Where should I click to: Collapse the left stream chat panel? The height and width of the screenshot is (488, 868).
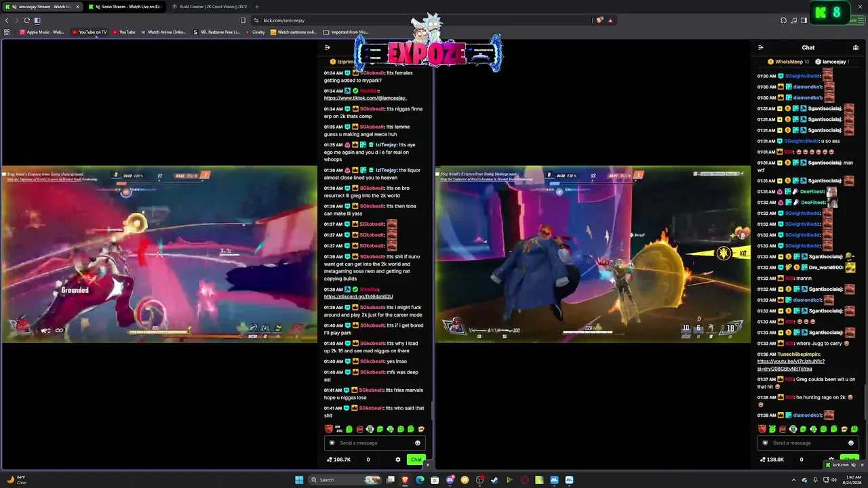tap(328, 47)
